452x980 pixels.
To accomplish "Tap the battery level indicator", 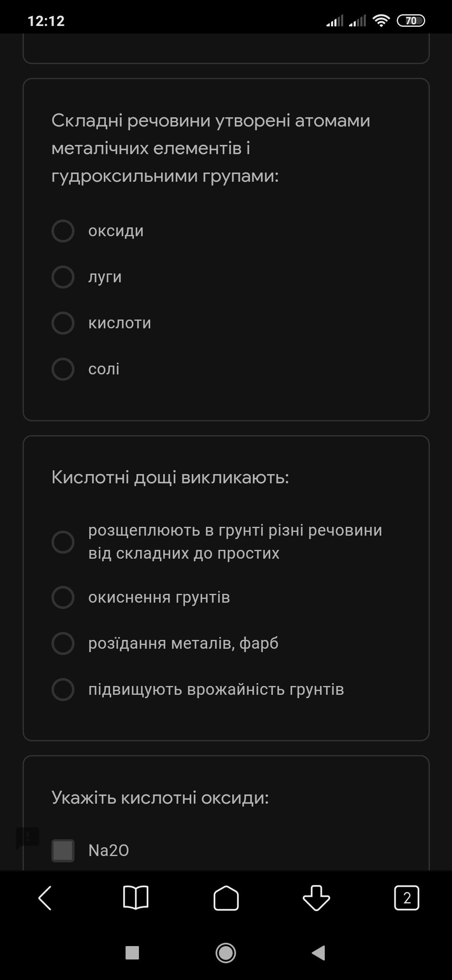I will pyautogui.click(x=411, y=21).
